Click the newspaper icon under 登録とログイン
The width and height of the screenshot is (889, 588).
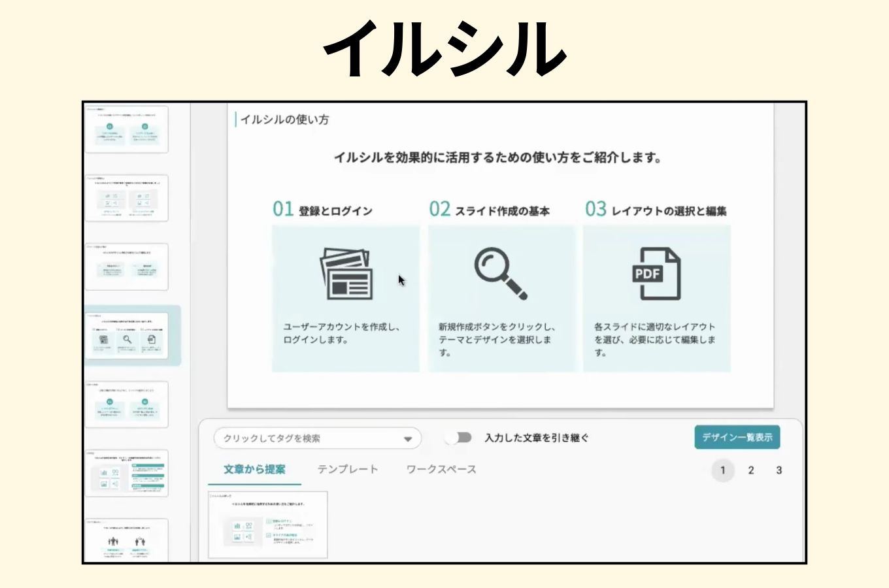(346, 273)
